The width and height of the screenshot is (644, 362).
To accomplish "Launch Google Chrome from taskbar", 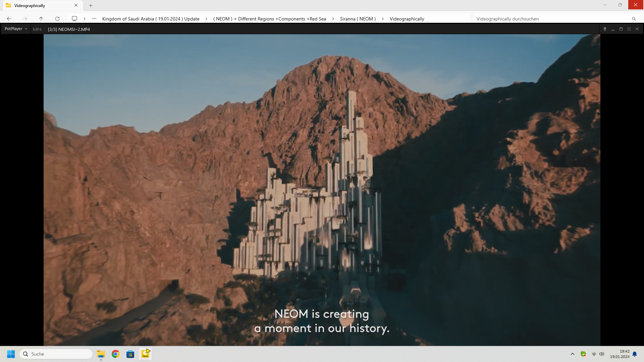I will point(116,354).
